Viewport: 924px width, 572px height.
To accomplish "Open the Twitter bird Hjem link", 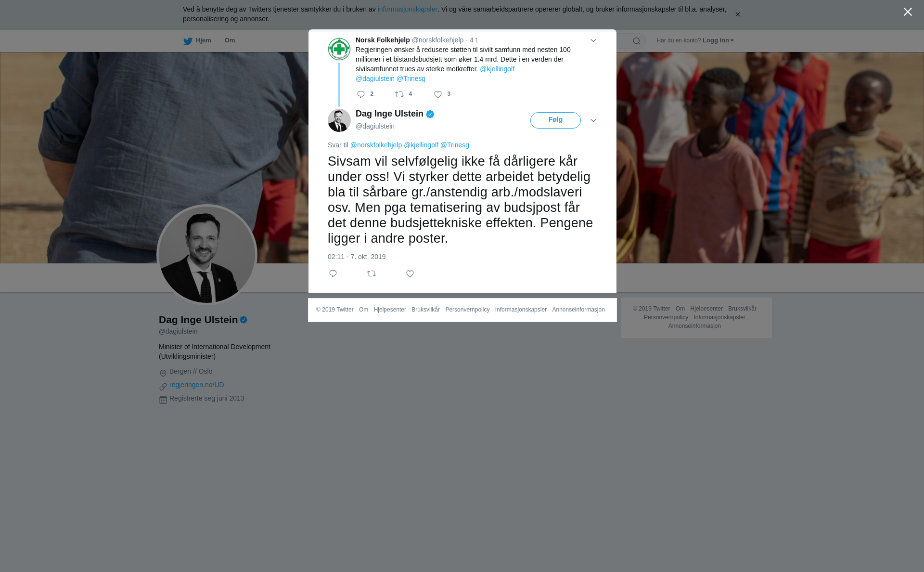I will pos(197,40).
